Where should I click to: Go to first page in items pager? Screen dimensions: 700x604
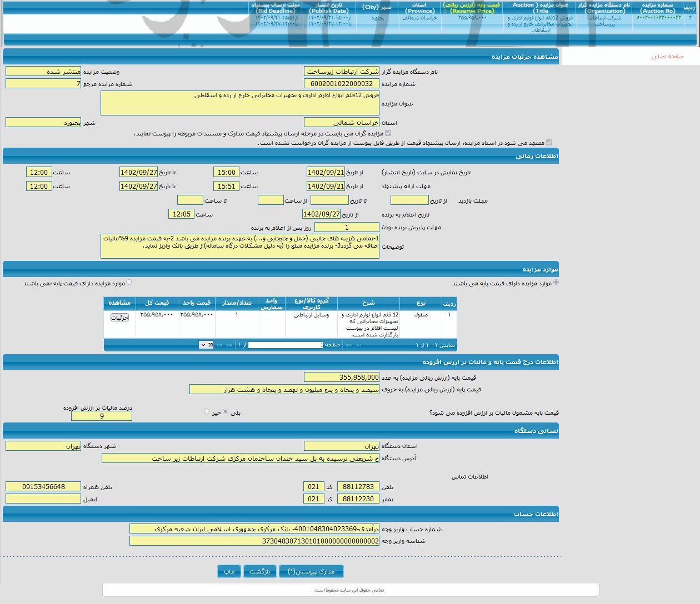pyautogui.click(x=359, y=345)
